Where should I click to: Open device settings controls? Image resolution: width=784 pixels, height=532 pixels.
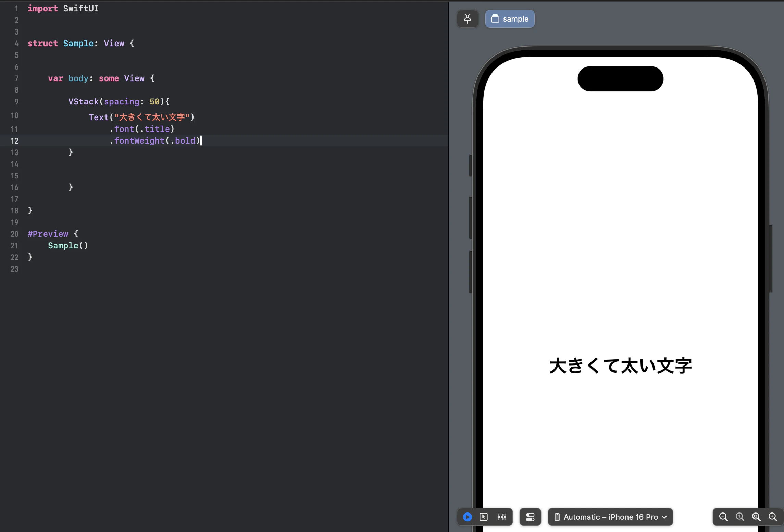(530, 517)
